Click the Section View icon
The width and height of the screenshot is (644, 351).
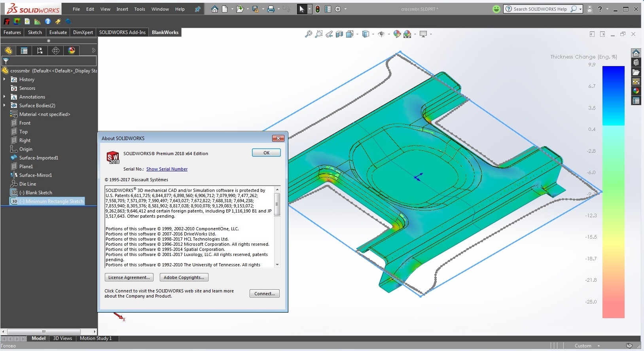pos(339,34)
